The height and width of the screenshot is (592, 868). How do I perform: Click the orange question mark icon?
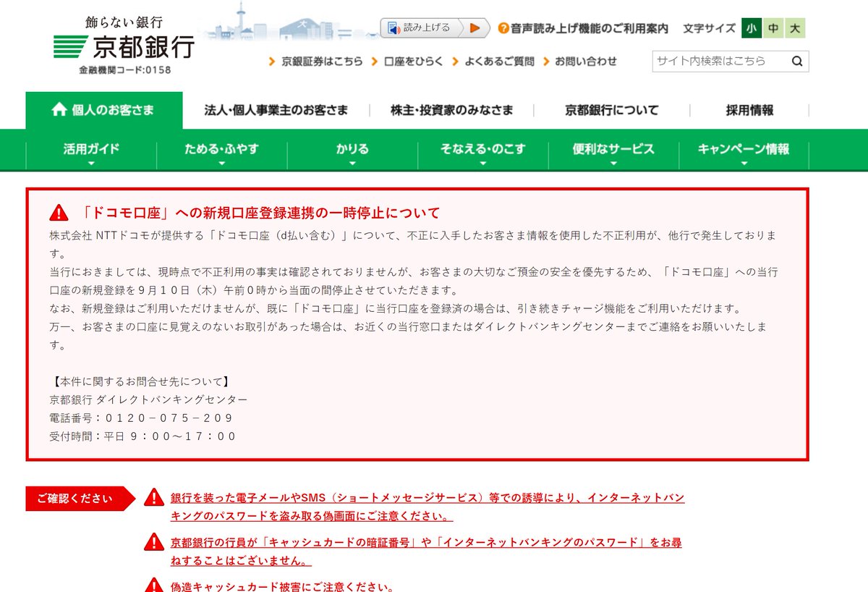[x=503, y=29]
